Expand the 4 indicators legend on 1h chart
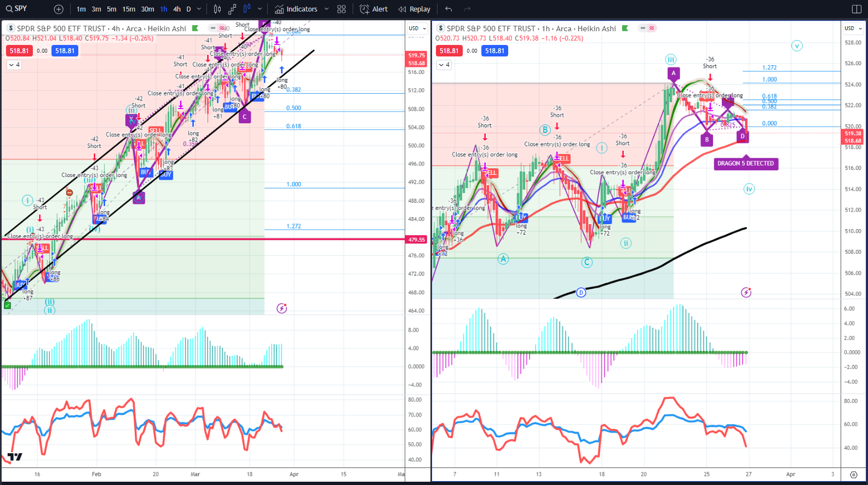The width and height of the screenshot is (868, 485). point(444,65)
